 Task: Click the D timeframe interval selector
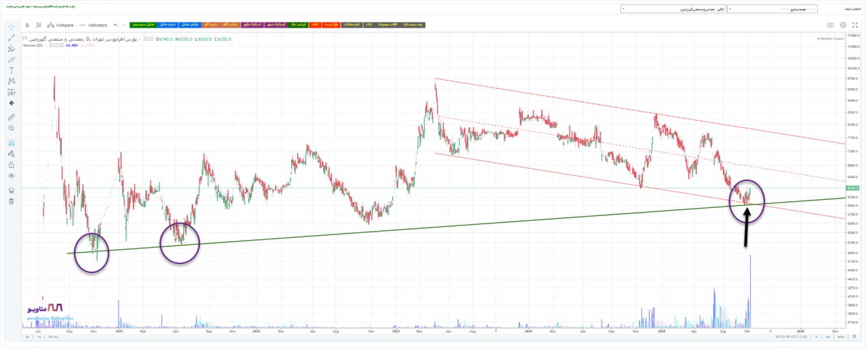(x=27, y=25)
